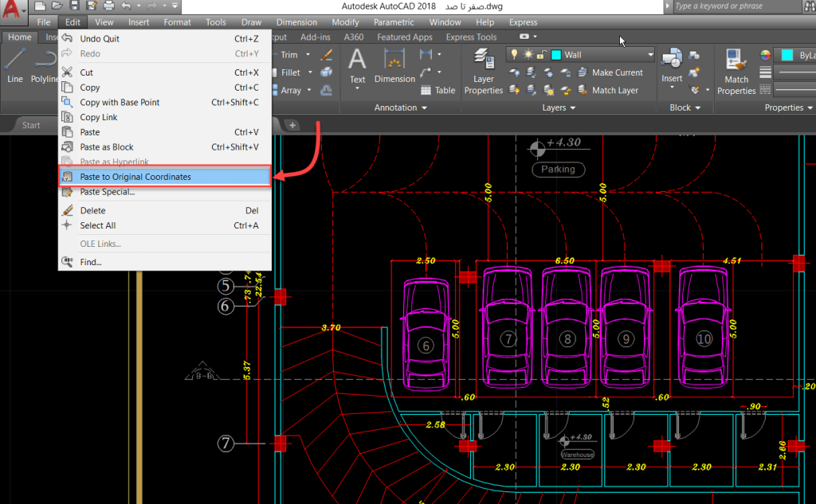Screen dimensions: 816x504
Task: Click the Plot printer icon in quick access toolbar
Action: [108, 6]
